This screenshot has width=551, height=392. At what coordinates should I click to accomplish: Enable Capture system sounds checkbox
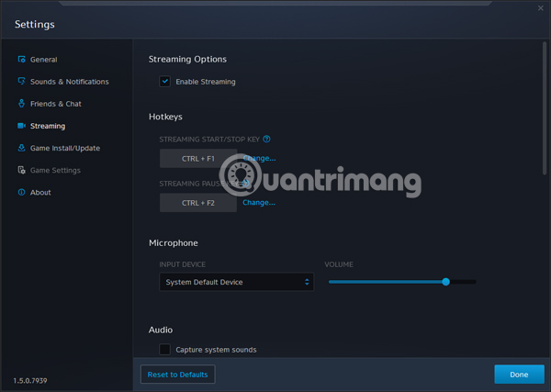tap(164, 350)
